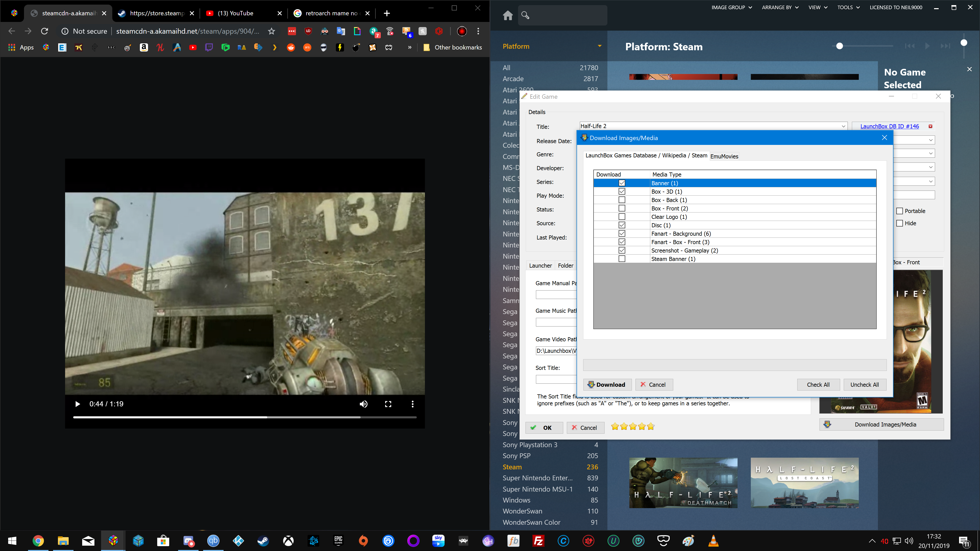
Task: Click the Download Images/Media button below box art
Action: pos(881,424)
